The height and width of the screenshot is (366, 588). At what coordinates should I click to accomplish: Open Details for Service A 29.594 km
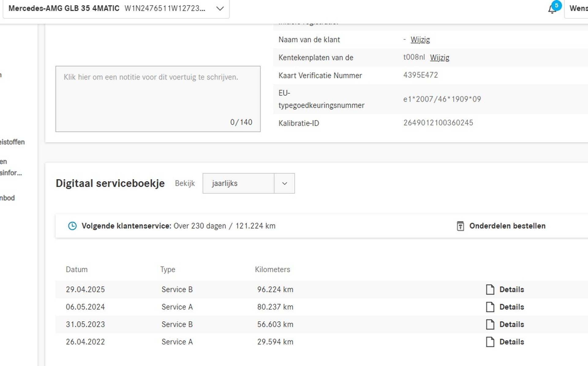pyautogui.click(x=511, y=342)
